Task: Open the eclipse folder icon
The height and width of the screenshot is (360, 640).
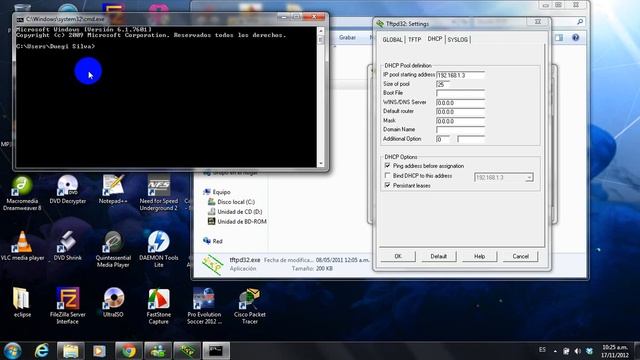Action: 22,303
